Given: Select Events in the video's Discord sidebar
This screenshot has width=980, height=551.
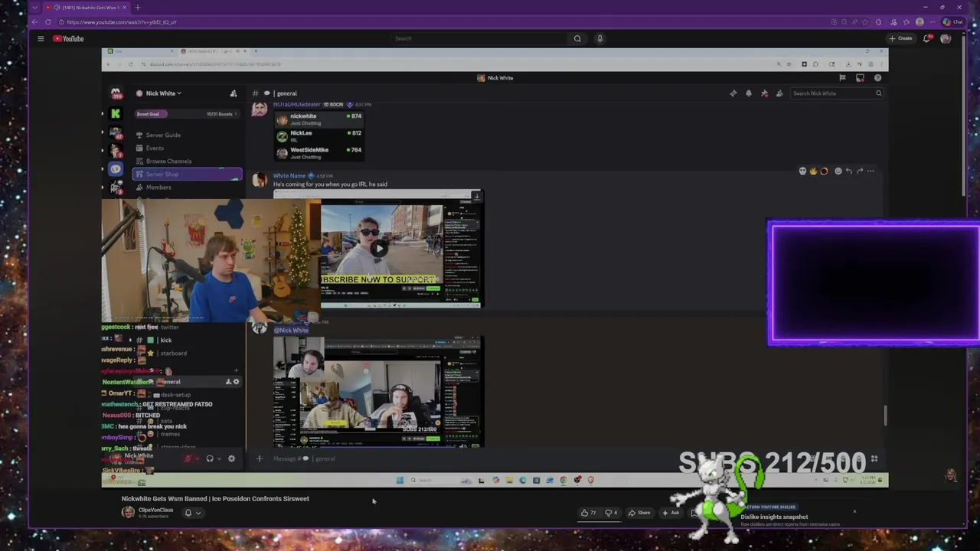Looking at the screenshot, I should [155, 148].
